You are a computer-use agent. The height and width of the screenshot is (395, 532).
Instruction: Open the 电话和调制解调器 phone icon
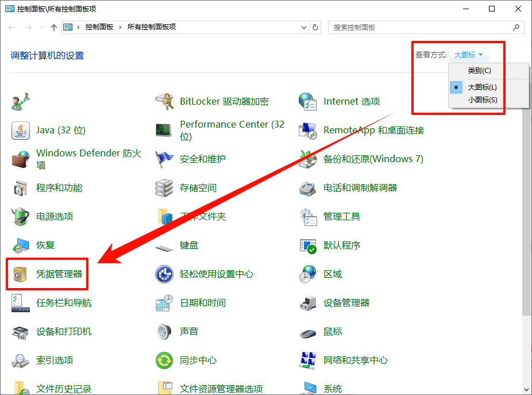[x=308, y=188]
